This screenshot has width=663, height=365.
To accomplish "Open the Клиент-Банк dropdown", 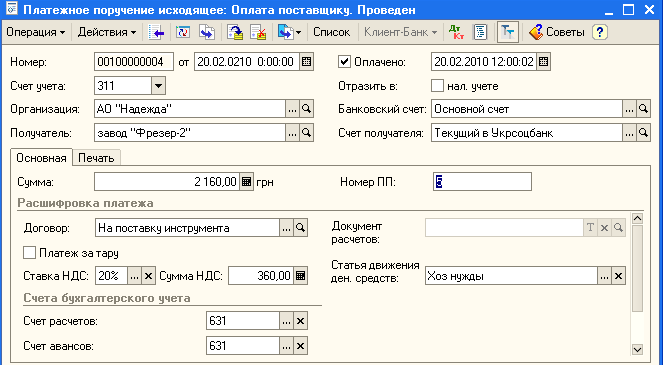I will pos(400,32).
